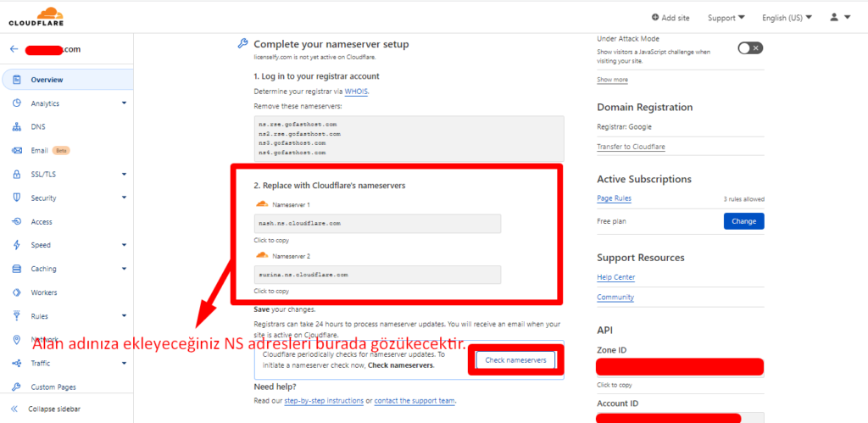Click the Cloudflare logo
Viewport: 868px width, 423px height.
[38, 16]
